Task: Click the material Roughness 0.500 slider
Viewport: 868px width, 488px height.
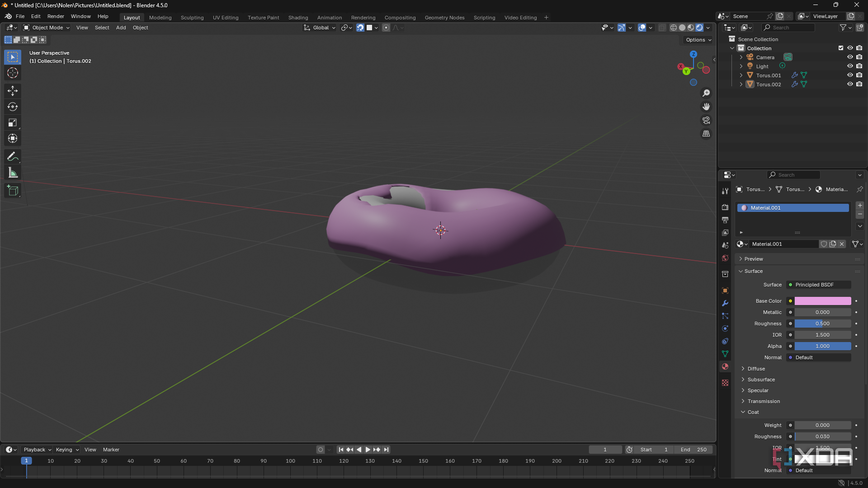Action: click(823, 324)
